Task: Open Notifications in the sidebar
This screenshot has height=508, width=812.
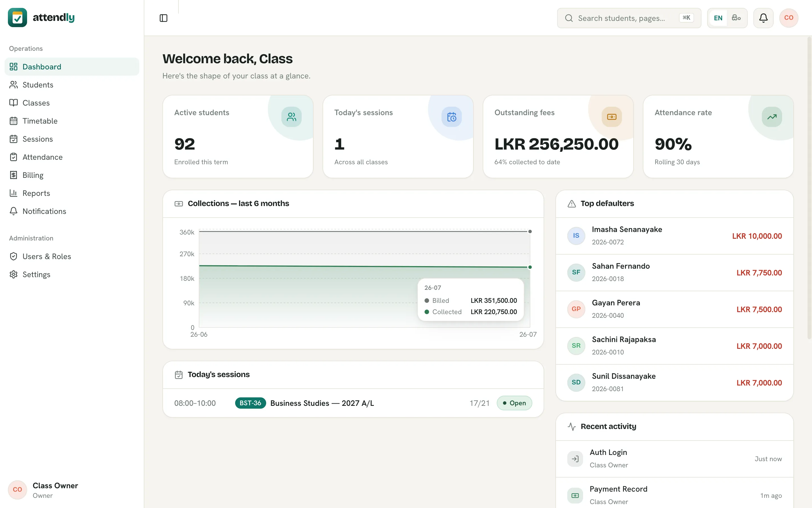Action: (x=72, y=212)
